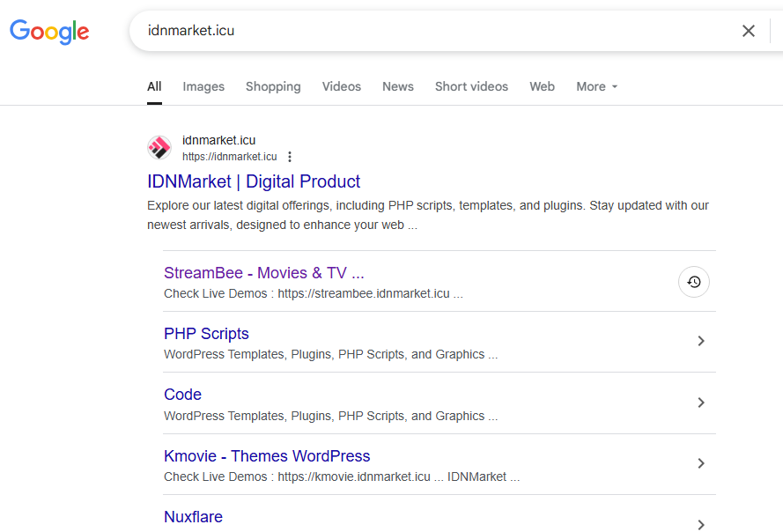Switch to the Videos tab
The image size is (783, 532).
342,86
